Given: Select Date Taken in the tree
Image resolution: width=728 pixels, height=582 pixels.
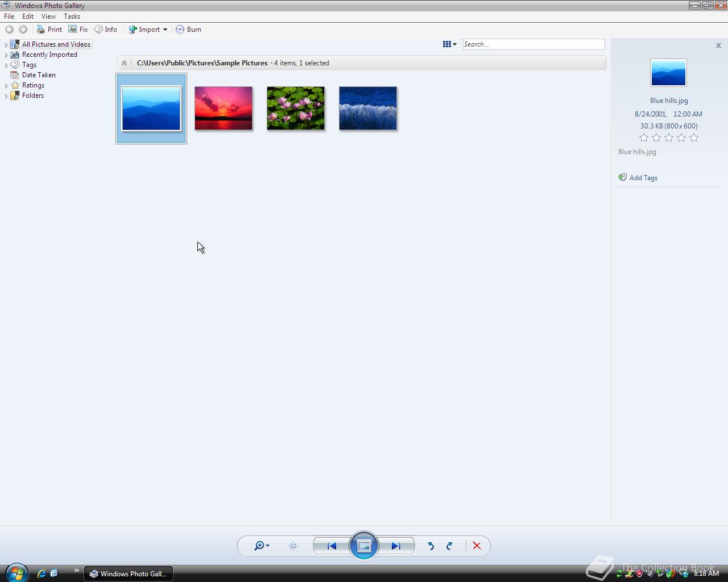Looking at the screenshot, I should (x=39, y=75).
